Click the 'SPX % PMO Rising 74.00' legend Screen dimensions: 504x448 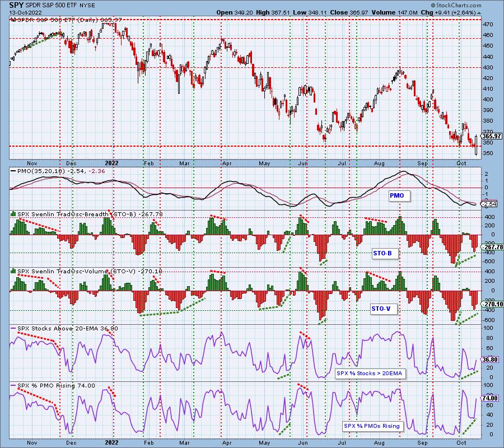click(x=56, y=385)
